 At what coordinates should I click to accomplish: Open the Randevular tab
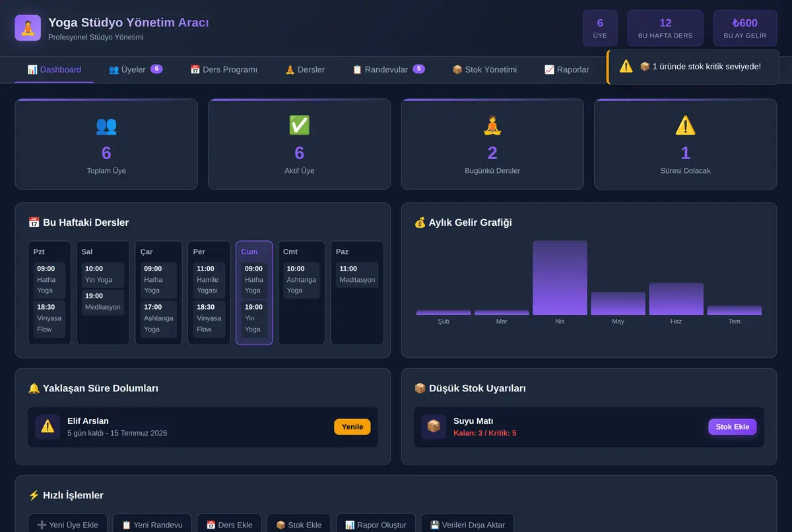pyautogui.click(x=388, y=69)
